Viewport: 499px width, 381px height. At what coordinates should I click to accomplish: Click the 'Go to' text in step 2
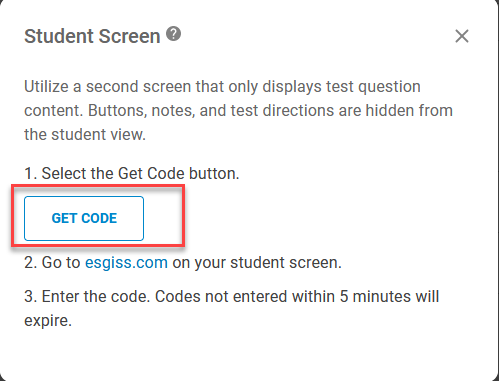61,262
